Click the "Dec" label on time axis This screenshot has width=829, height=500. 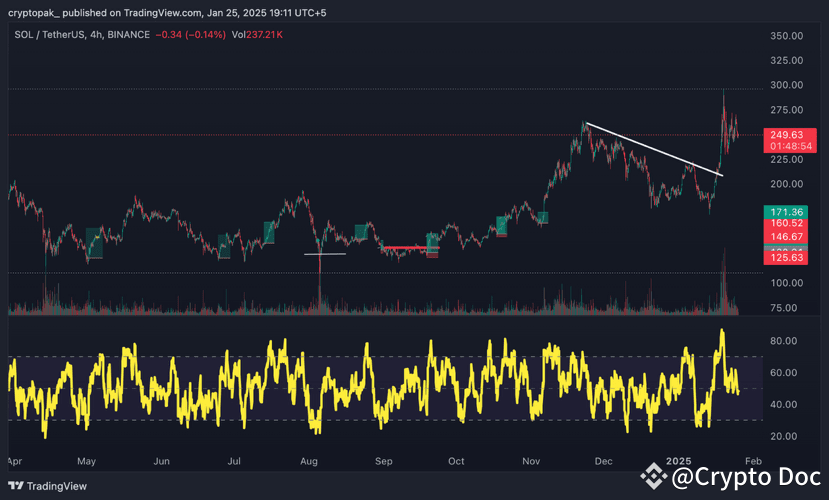tap(603, 461)
